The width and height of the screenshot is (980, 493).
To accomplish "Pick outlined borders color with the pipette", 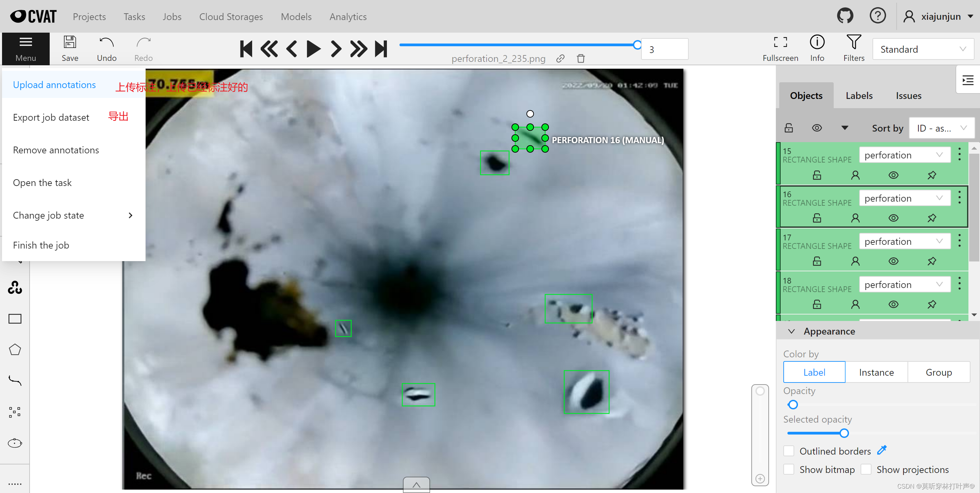I will [x=882, y=450].
